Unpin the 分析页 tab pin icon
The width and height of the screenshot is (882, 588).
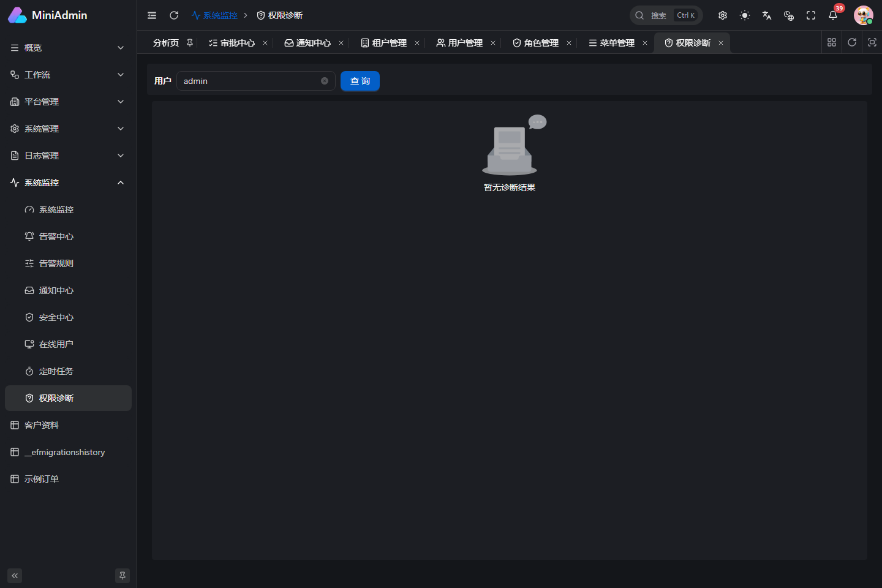[190, 43]
